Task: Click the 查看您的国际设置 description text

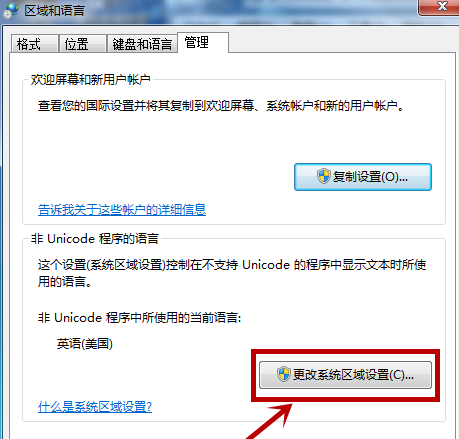Action: click(x=221, y=106)
